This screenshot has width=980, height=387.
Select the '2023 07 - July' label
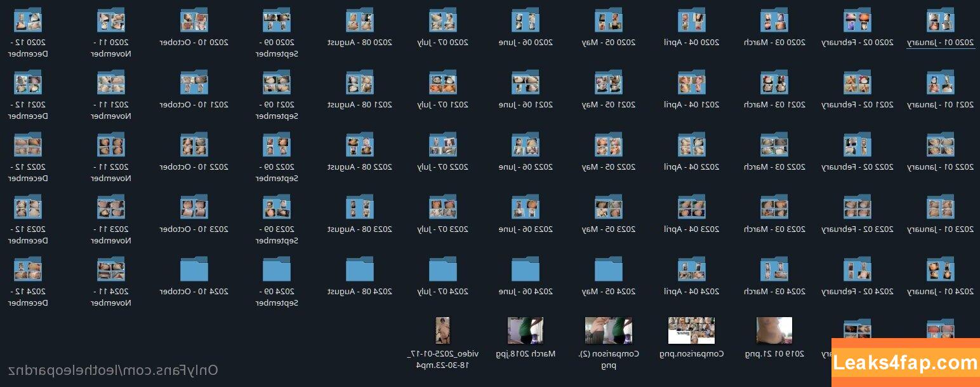coord(443,229)
